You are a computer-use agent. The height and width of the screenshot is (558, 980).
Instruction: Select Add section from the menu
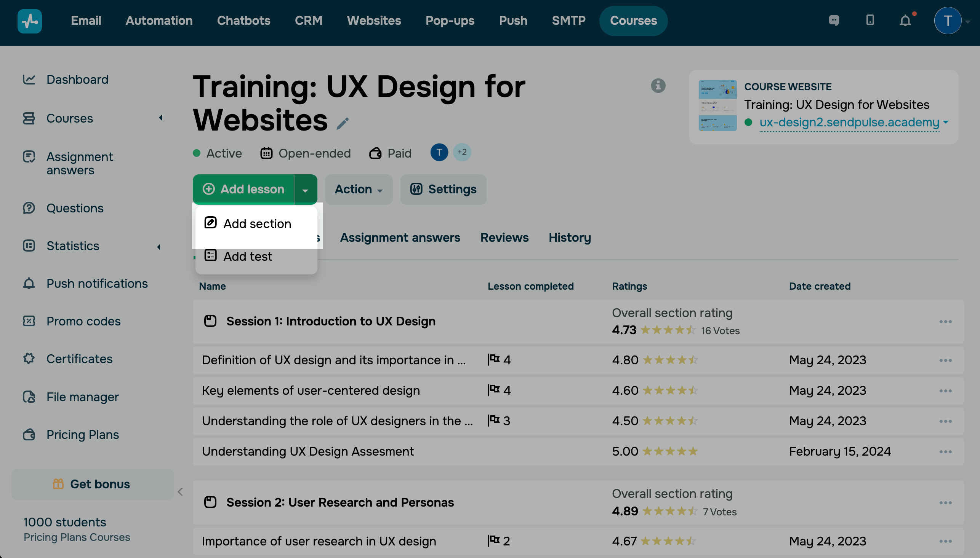coord(256,224)
